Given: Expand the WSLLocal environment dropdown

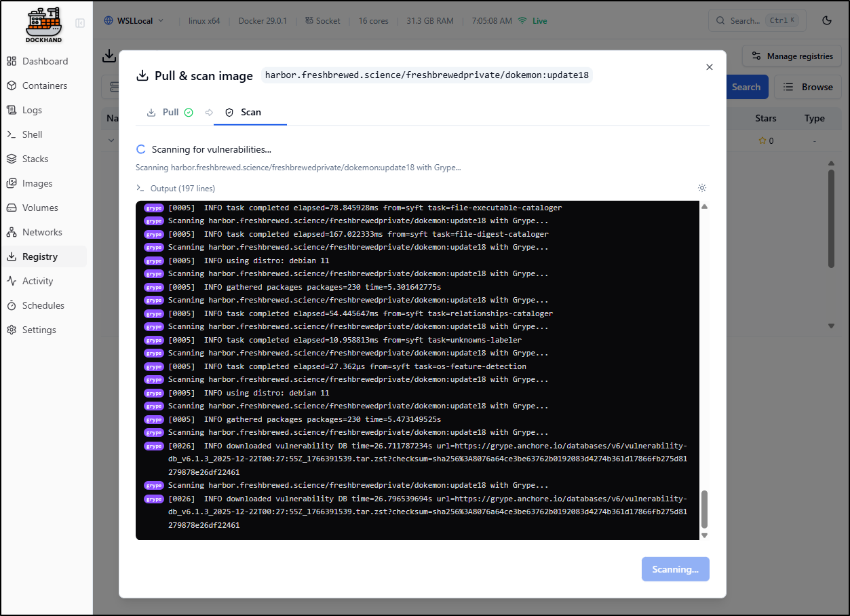Looking at the screenshot, I should [x=134, y=20].
